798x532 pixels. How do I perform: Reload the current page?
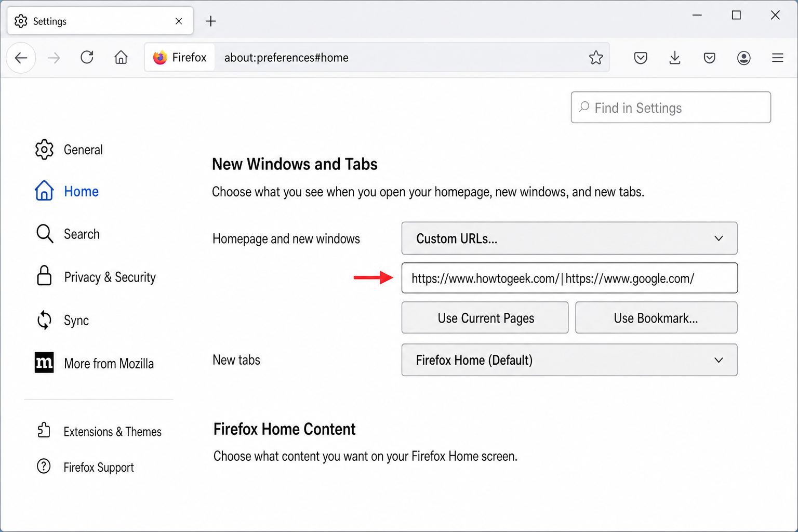pos(87,57)
